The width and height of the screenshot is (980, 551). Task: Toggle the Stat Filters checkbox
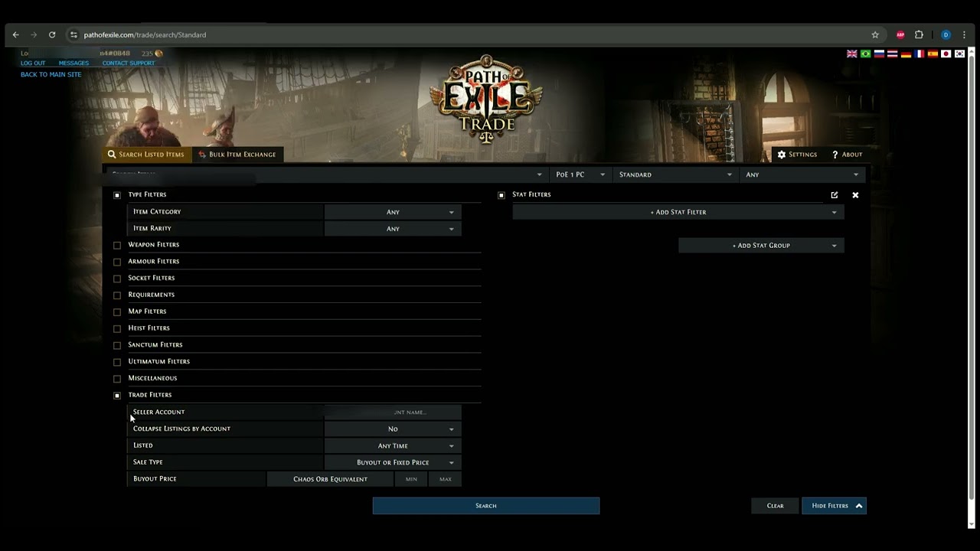501,195
